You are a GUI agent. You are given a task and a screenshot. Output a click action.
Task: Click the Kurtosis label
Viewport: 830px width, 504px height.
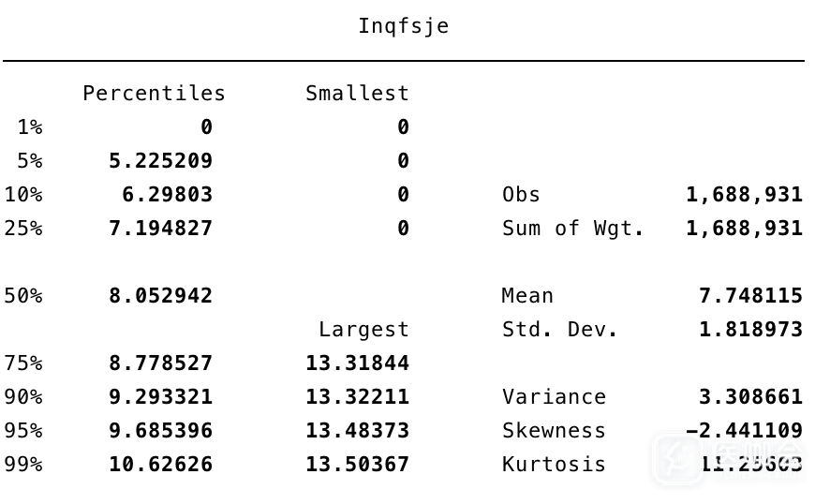(x=554, y=465)
